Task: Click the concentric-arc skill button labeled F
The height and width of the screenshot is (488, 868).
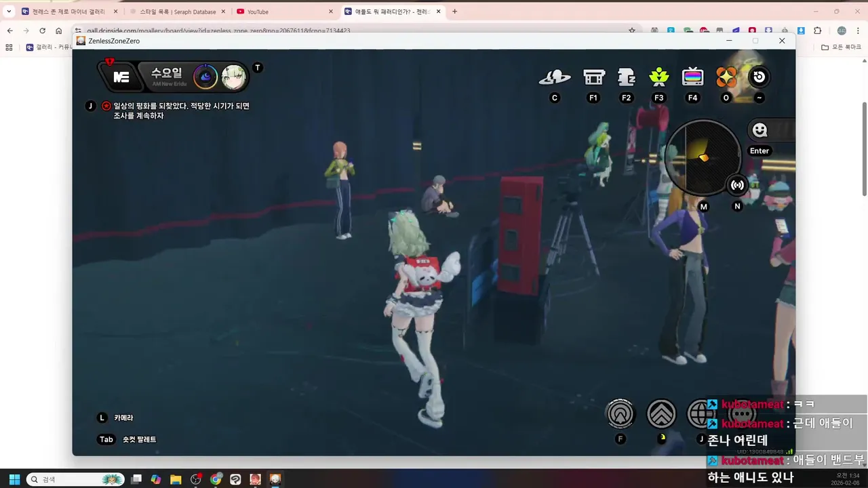Action: point(620,413)
